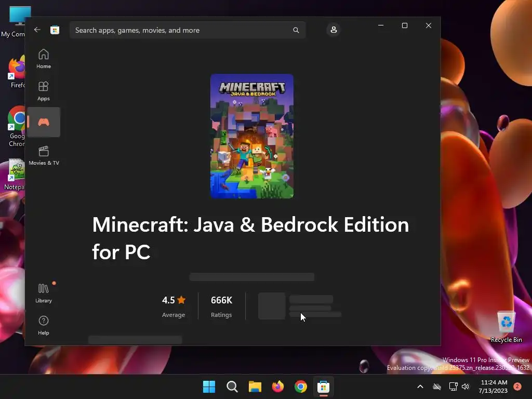The height and width of the screenshot is (399, 532).
Task: Launch Firefox from the taskbar
Action: [278, 387]
